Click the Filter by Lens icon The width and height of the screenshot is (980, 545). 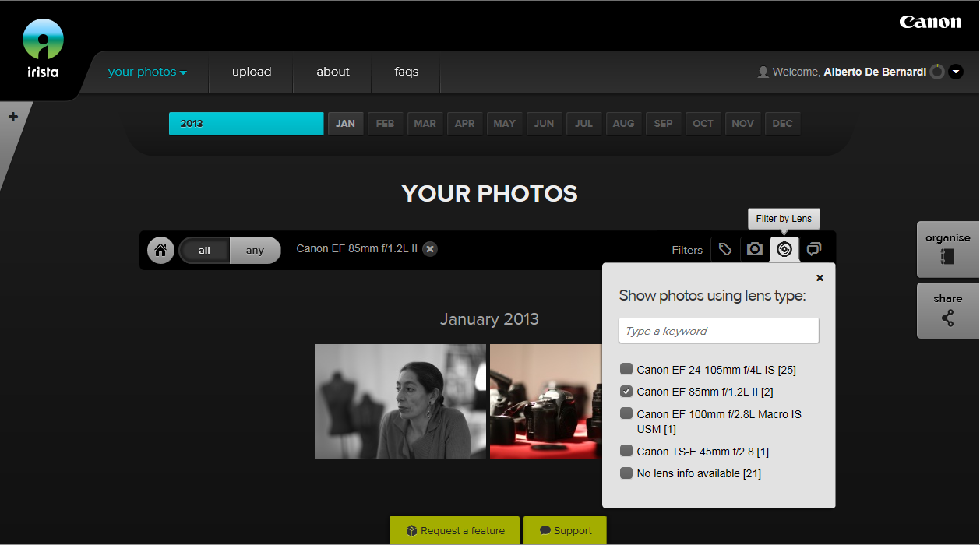(x=784, y=249)
